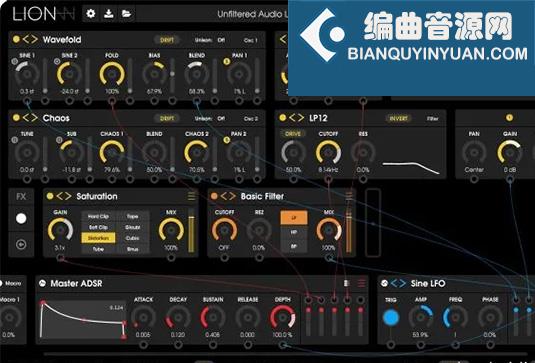Select Hard Clip saturation mode
This screenshot has height=363, width=535.
click(98, 216)
